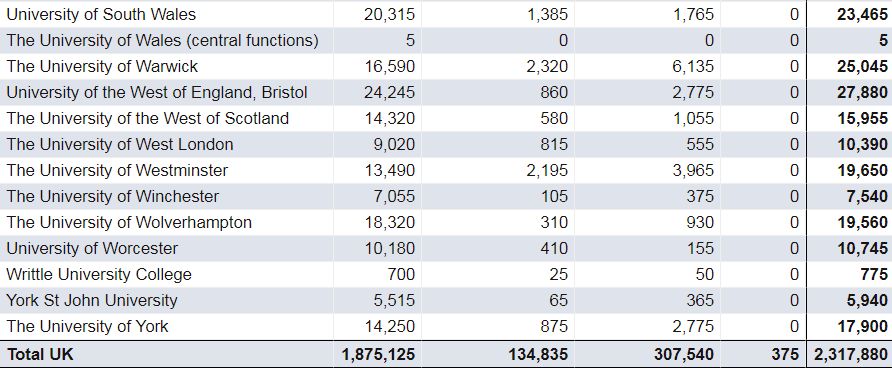892x368 pixels.
Task: Select The University of the West of Scotland
Action: [148, 118]
